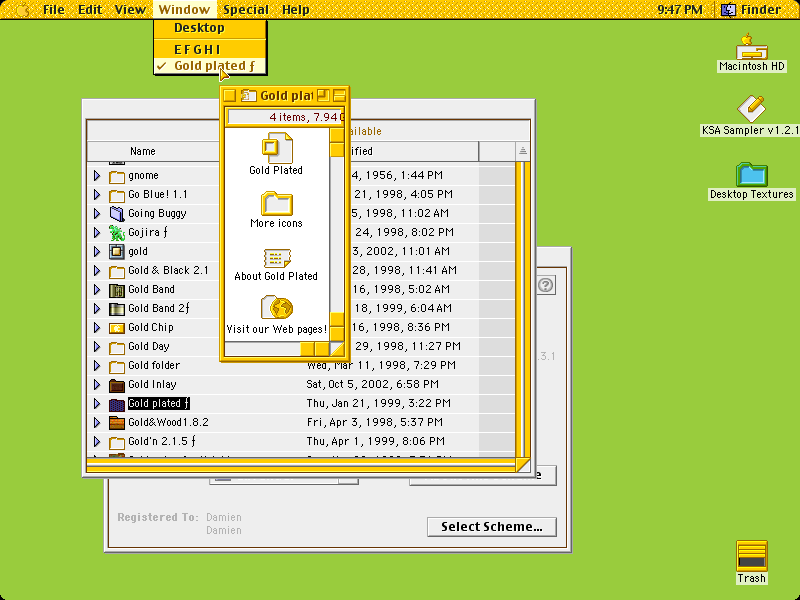Screen dimensions: 800x600
Task: Select the KSA Sampler v1.2.1 icon
Action: (x=751, y=108)
